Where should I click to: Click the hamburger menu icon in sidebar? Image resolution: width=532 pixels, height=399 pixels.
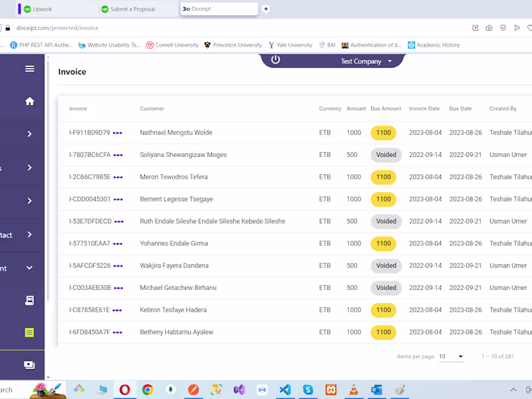coord(29,68)
